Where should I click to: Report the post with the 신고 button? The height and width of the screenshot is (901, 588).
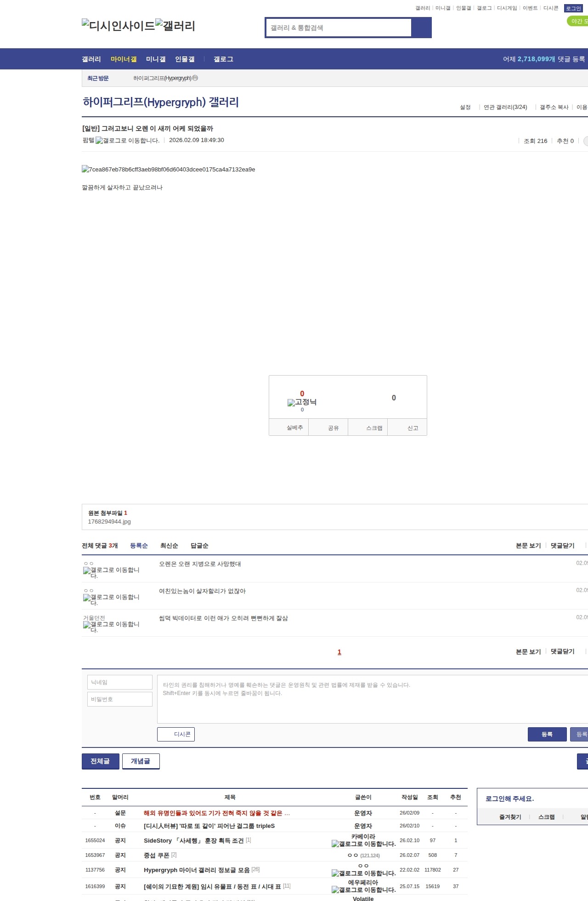click(407, 427)
